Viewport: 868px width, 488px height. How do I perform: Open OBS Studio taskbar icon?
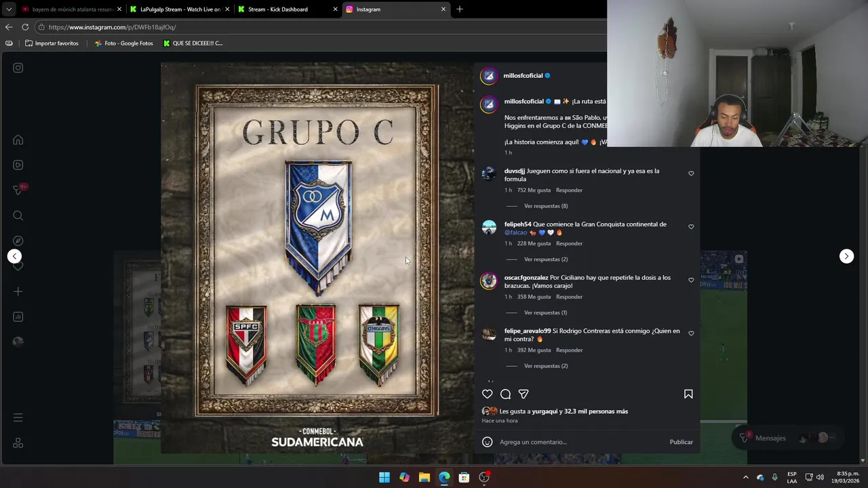pyautogui.click(x=484, y=477)
